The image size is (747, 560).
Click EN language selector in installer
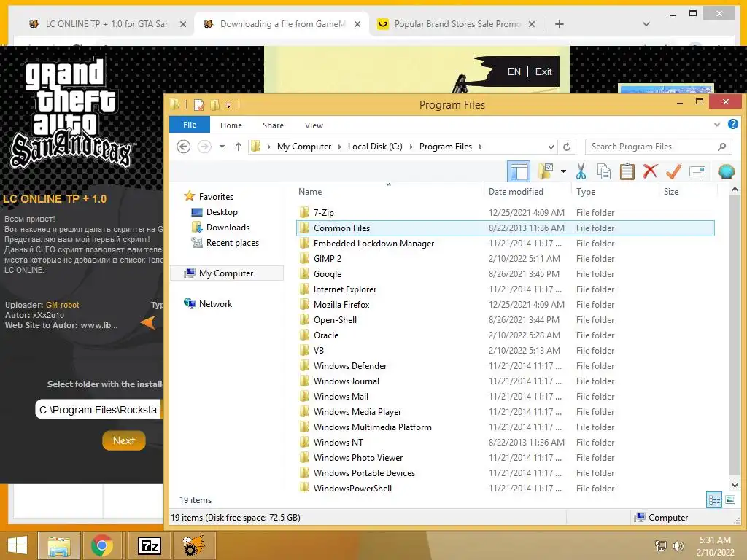tap(514, 71)
